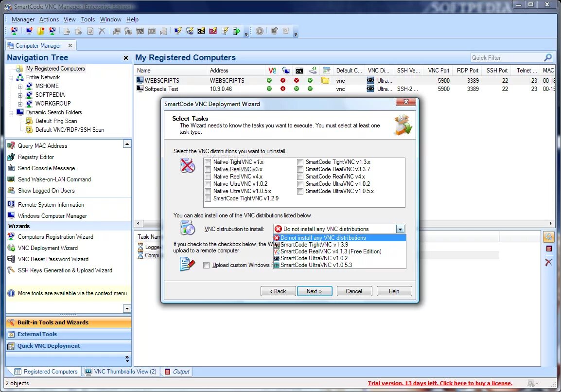Select SmartCode TightVNC v1.3.9 option
This screenshot has width=561, height=392.
[339, 245]
